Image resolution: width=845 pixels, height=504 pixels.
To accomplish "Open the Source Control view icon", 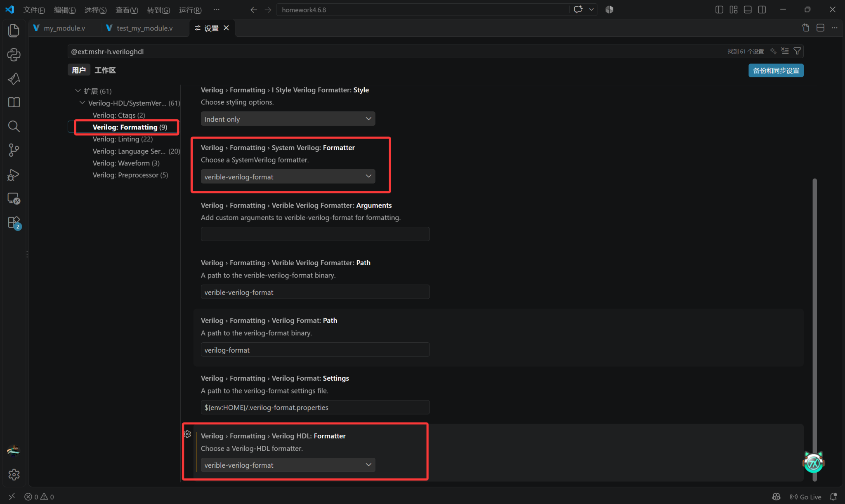I will (x=14, y=150).
